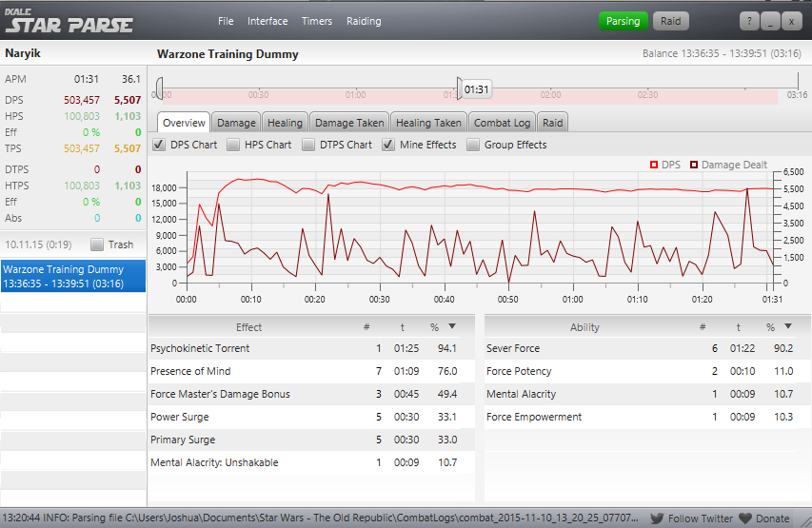The image size is (812, 528).
Task: Click the pink combat timeline bar
Action: (470, 96)
